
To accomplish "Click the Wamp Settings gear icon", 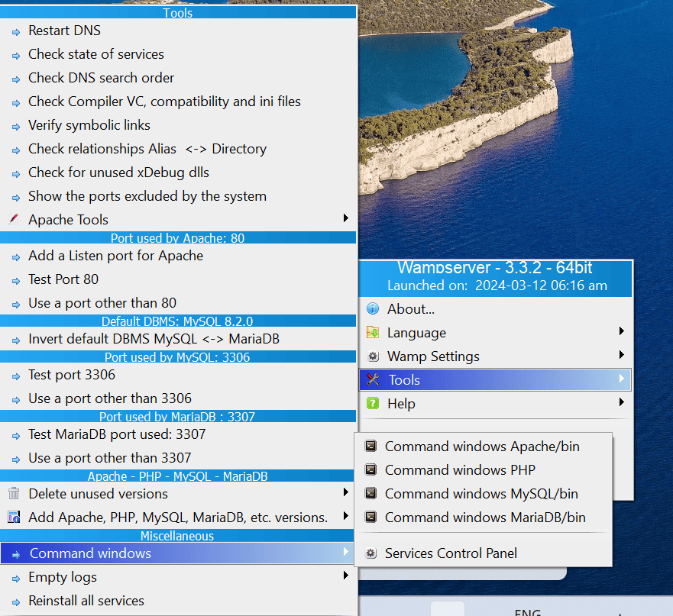I will point(372,356).
